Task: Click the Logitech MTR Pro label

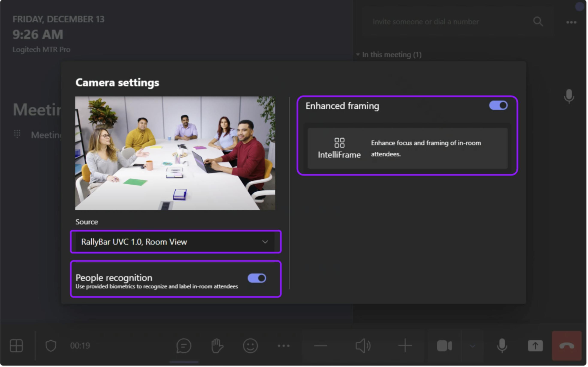Action: point(41,50)
